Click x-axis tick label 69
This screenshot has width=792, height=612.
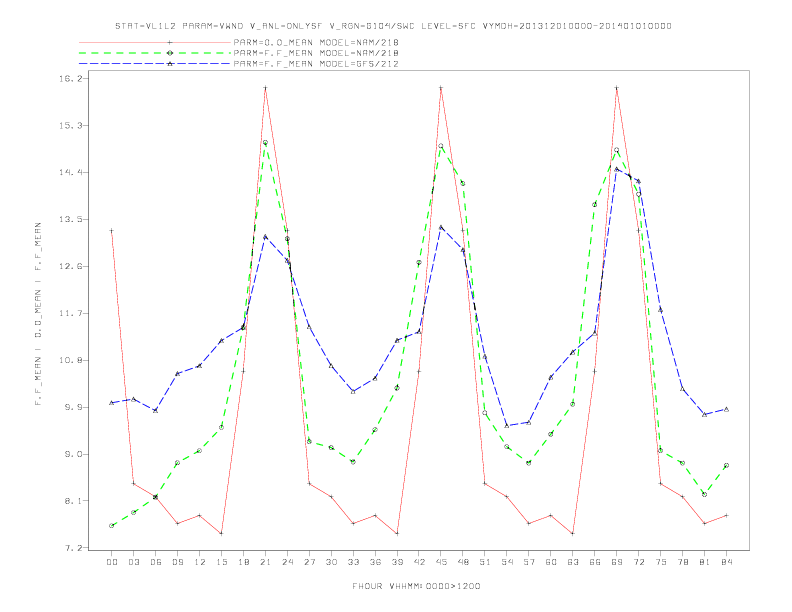617,562
